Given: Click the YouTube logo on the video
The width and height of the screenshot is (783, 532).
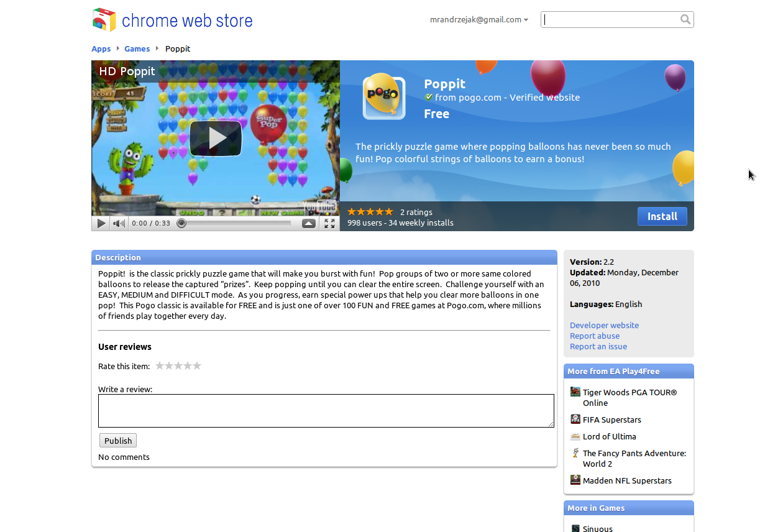Looking at the screenshot, I should click(319, 206).
